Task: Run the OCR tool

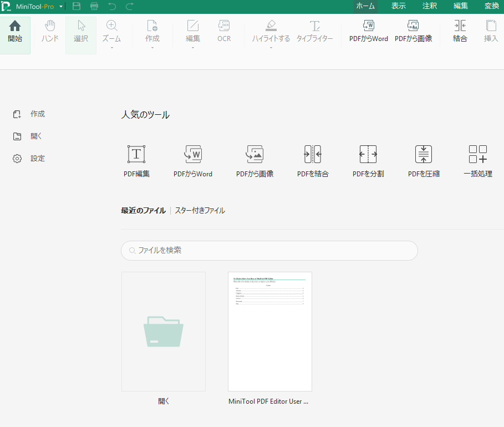Action: [224, 32]
